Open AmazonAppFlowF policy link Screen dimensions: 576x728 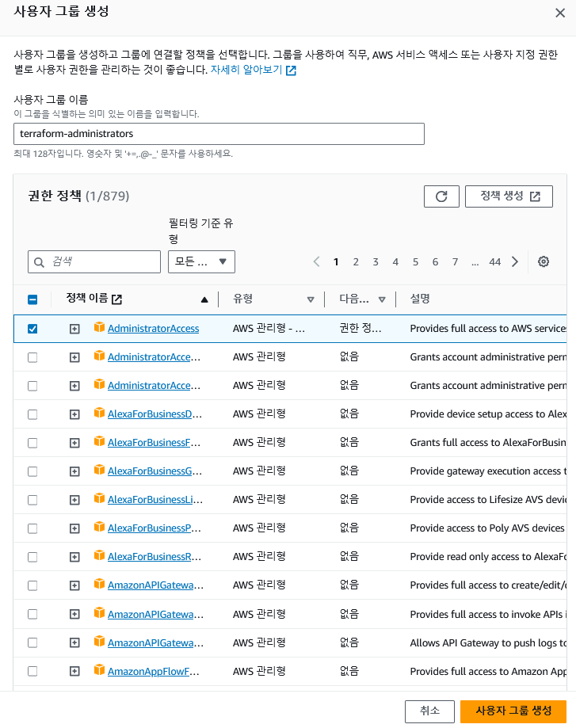click(153, 671)
